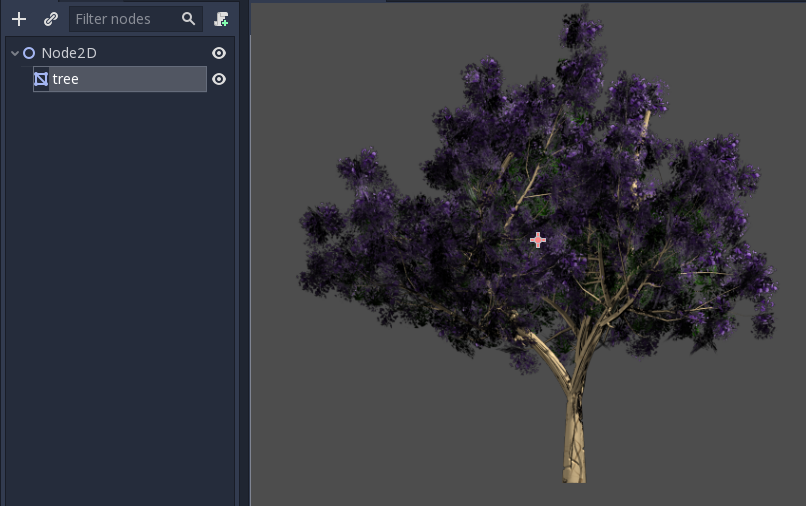Click empty area below the scene tree nodes
The width and height of the screenshot is (806, 506).
coord(120,300)
